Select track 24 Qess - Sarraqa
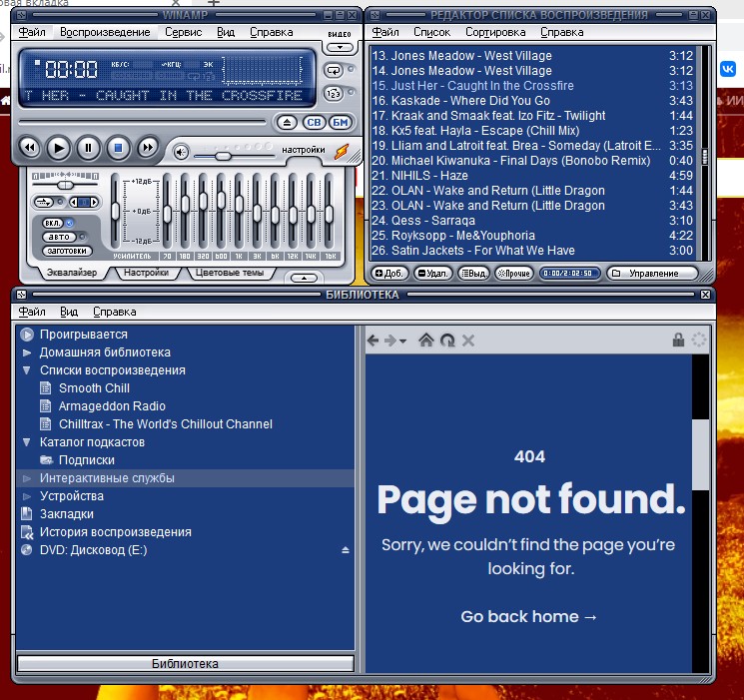Screen dimensions: 744x700 tap(532, 221)
